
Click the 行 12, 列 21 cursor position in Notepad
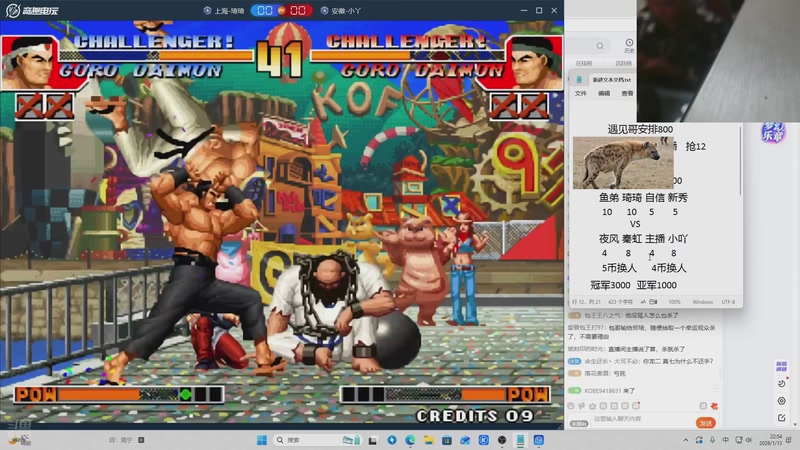587,302
